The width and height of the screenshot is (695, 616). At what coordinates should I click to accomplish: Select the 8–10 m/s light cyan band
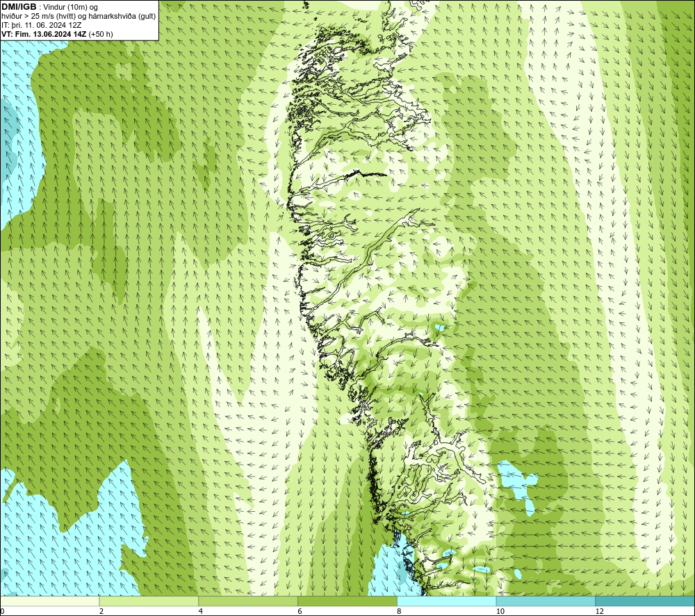pyautogui.click(x=447, y=601)
